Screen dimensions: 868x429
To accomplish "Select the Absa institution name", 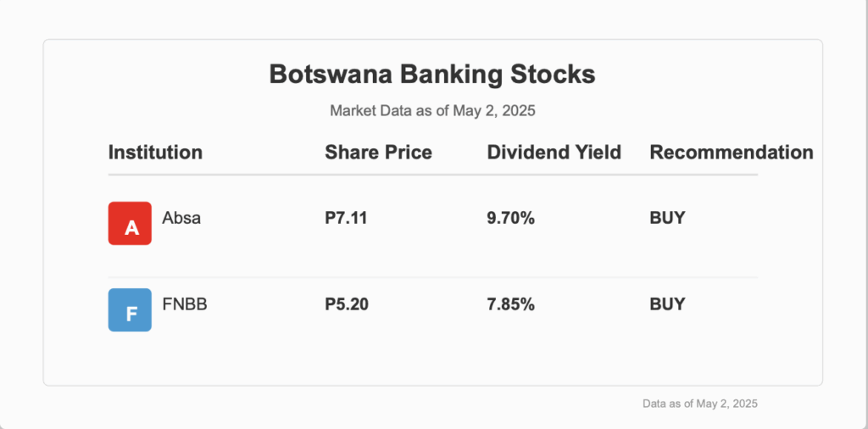I will tap(181, 218).
